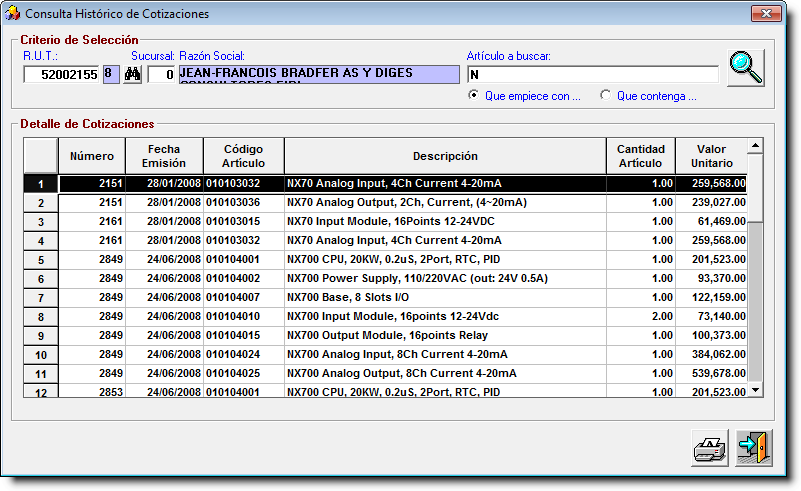Click the Número column header
This screenshot has width=801, height=491.
click(92, 156)
